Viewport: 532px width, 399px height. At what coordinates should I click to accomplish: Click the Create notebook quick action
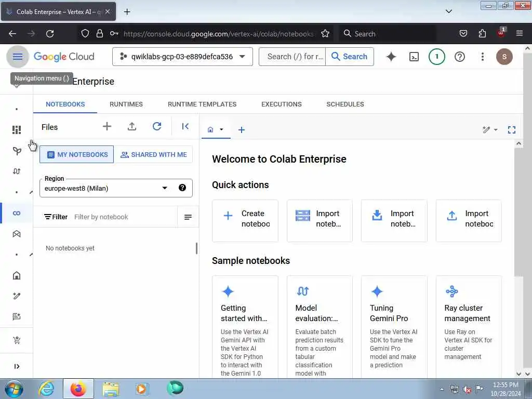(245, 220)
